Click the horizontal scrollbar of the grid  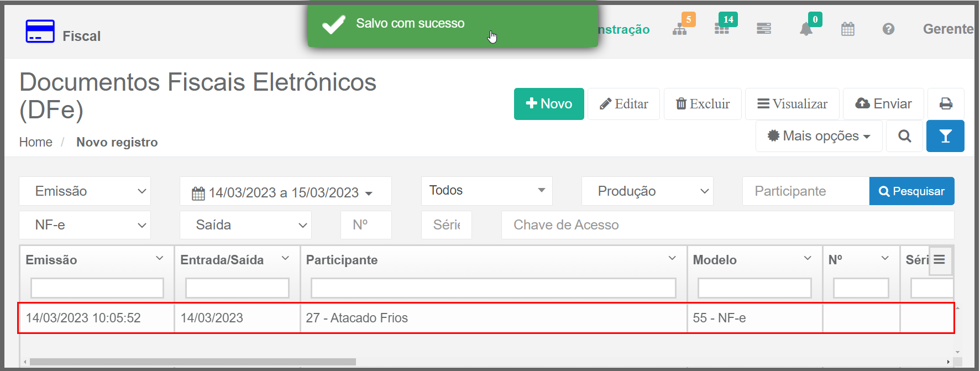pyautogui.click(x=192, y=362)
